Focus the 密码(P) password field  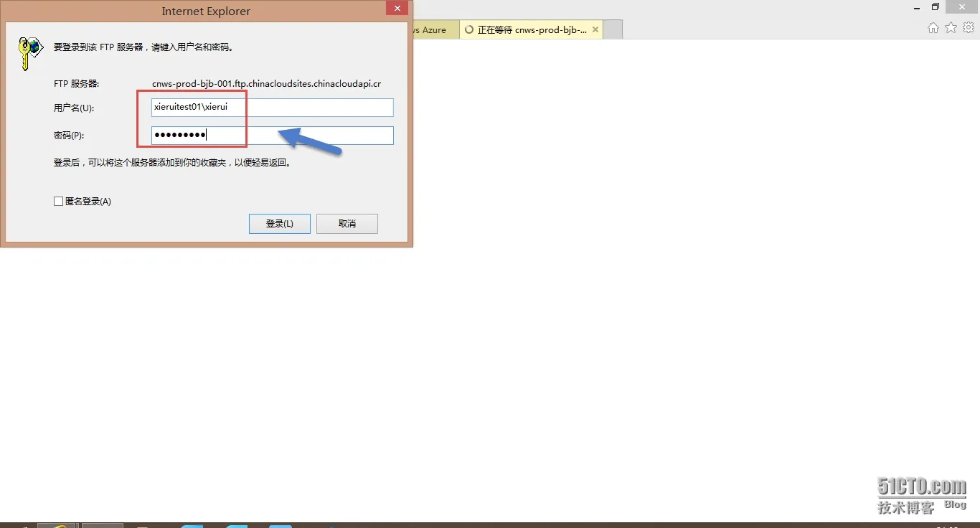click(272, 136)
